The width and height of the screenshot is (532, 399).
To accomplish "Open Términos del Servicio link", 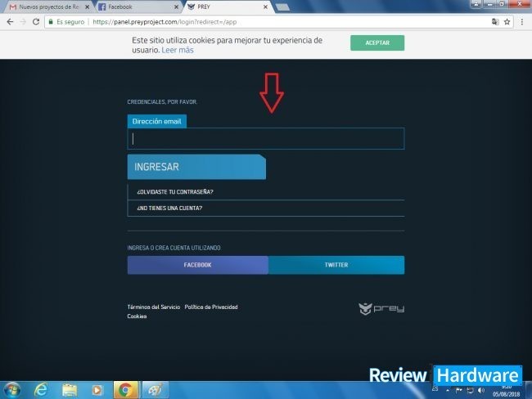I will click(x=154, y=307).
